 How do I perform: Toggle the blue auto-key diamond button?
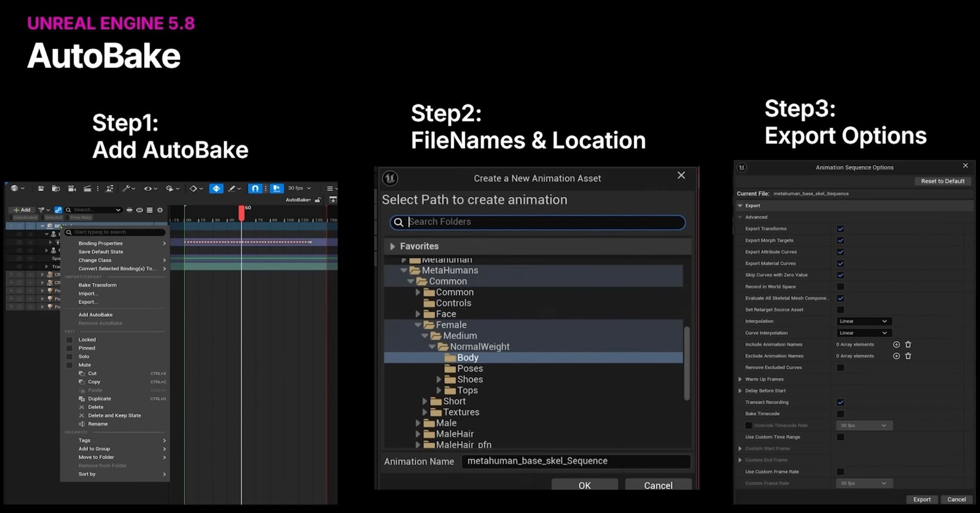(x=216, y=188)
